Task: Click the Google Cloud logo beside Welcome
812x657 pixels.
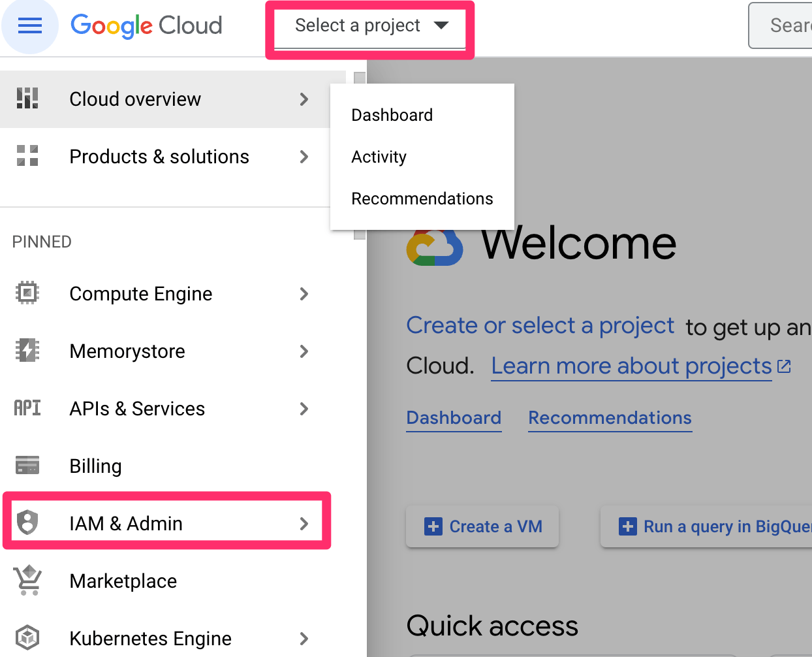Action: coord(435,247)
